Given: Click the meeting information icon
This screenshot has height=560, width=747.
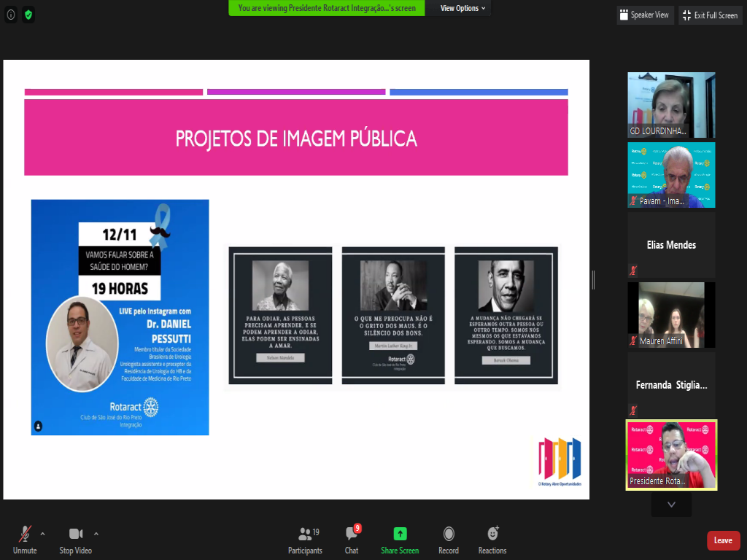Looking at the screenshot, I should (11, 15).
